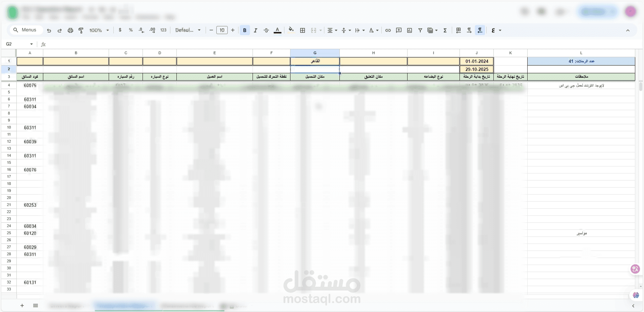Expand the merge cells type arrow
Screen dimensions: 644x312
click(x=321, y=30)
